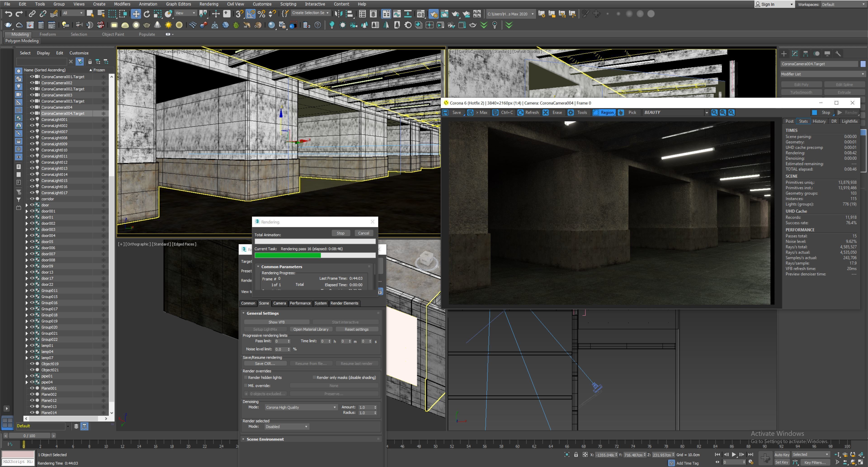Click Save icon in Corona VFB
The image size is (868, 467).
446,113
